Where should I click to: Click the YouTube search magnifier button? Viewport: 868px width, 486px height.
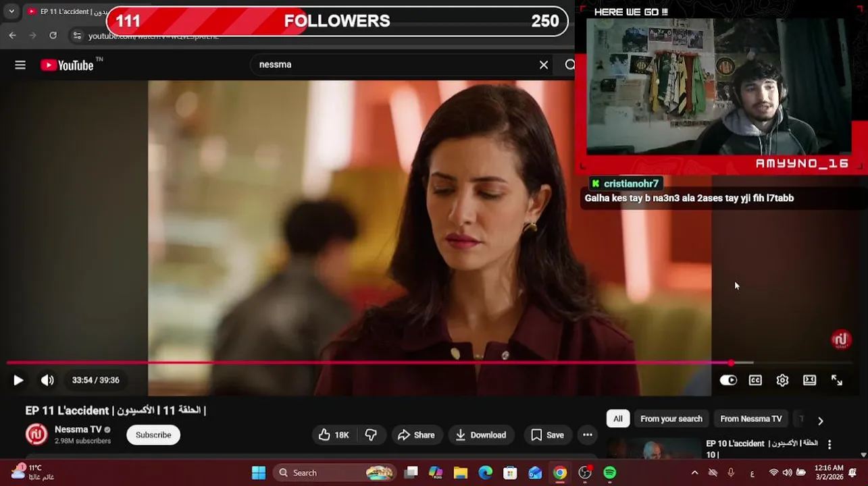569,65
